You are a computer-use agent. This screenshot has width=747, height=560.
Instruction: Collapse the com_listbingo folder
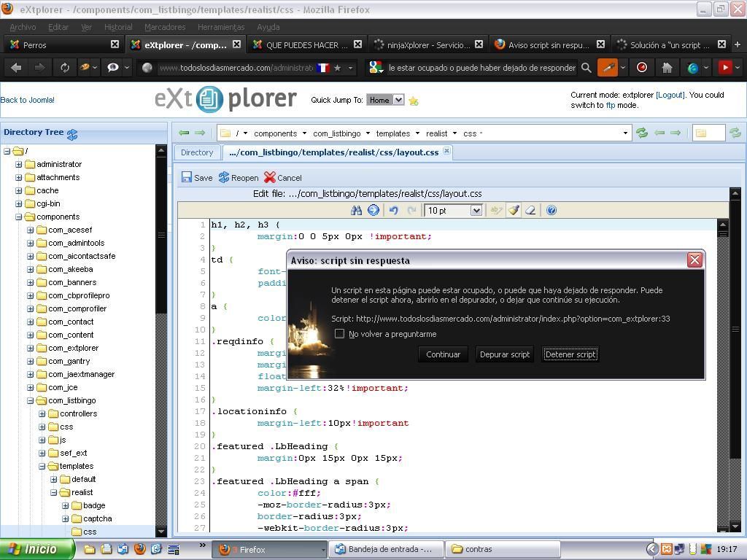[x=30, y=400]
